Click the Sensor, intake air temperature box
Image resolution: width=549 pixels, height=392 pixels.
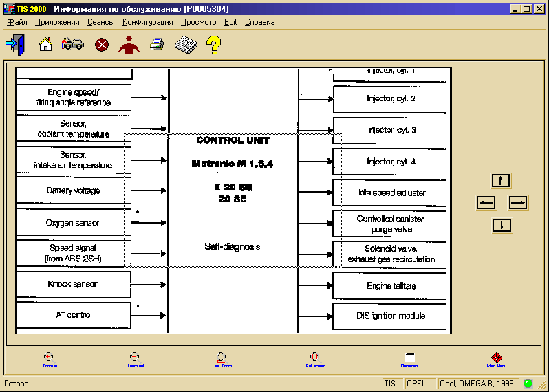[x=74, y=160]
